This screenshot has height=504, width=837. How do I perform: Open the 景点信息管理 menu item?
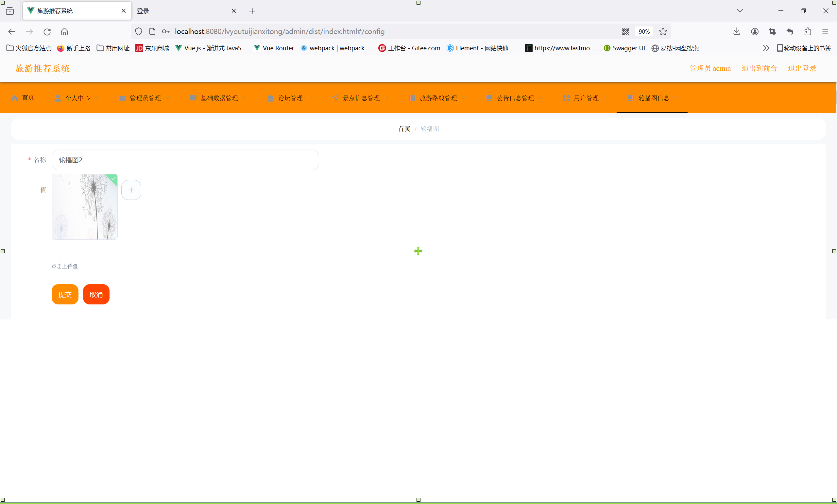(361, 98)
